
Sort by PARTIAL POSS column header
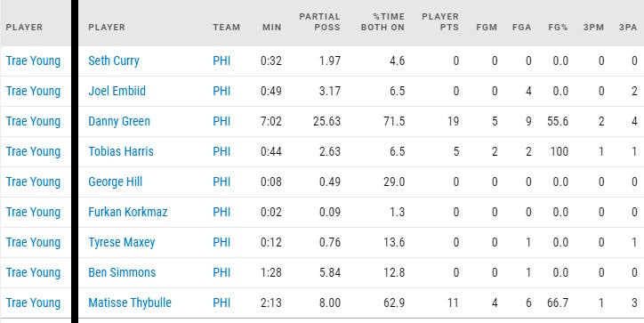(x=319, y=22)
